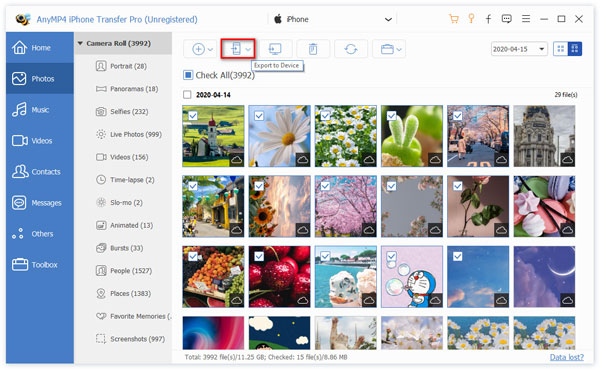Expand the Add button dropdown arrow

point(210,49)
